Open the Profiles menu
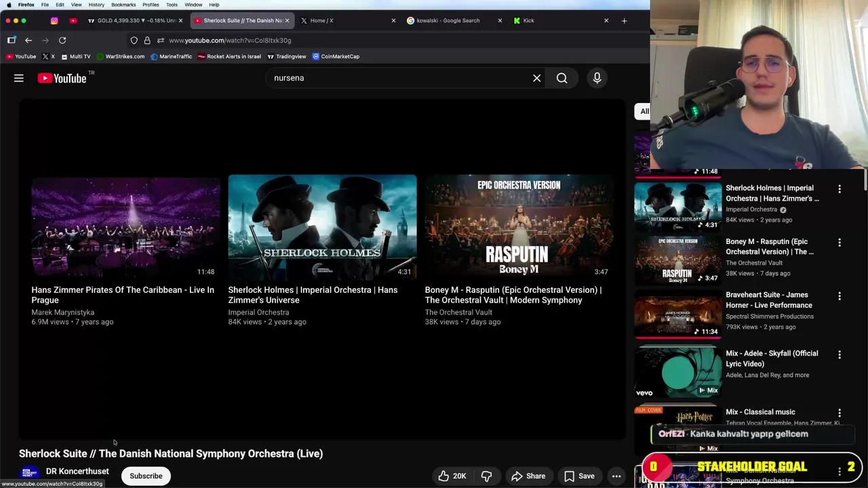Image resolution: width=868 pixels, height=488 pixels. pyautogui.click(x=151, y=5)
